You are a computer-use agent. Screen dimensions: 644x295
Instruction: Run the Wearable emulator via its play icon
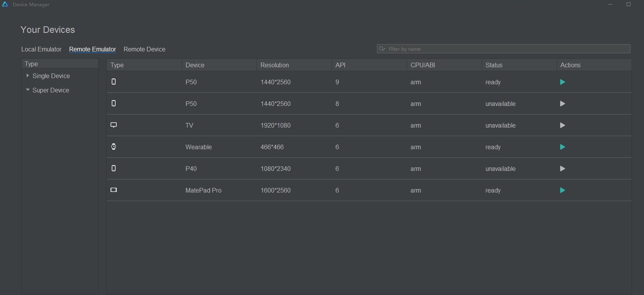point(562,147)
